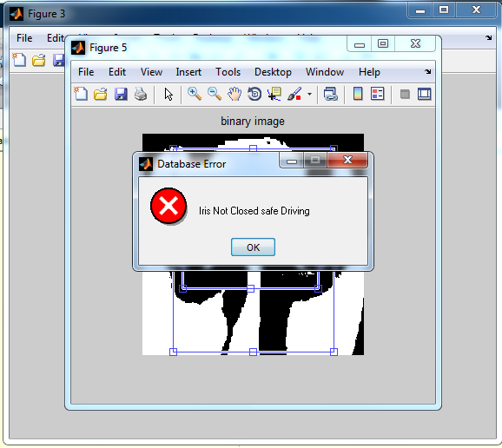Click bottom-right handle of the outer blue rectangle
This screenshot has width=502, height=448.
[334, 352]
